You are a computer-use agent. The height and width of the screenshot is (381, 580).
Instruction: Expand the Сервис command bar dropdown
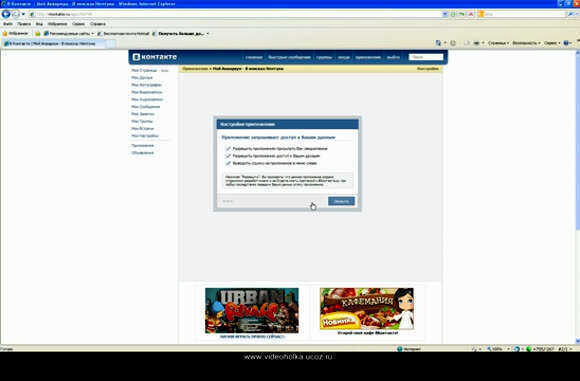[x=552, y=43]
